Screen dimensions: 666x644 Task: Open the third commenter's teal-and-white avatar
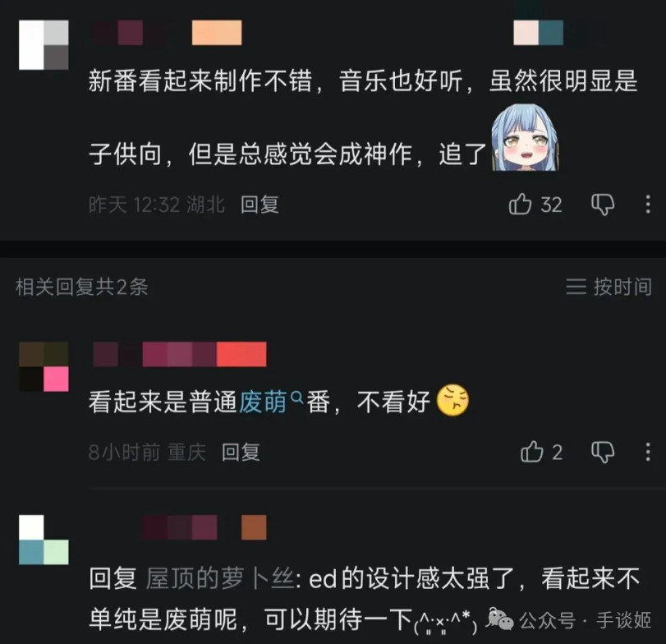coord(44,540)
